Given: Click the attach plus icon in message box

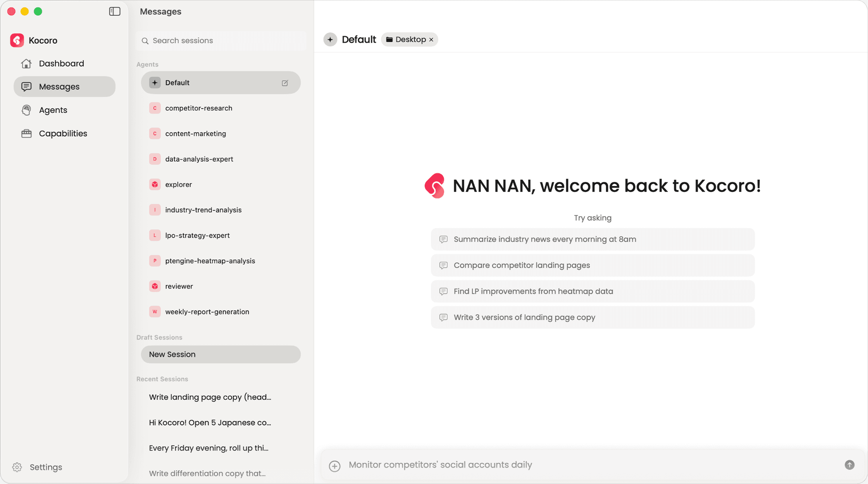Looking at the screenshot, I should pos(335,466).
